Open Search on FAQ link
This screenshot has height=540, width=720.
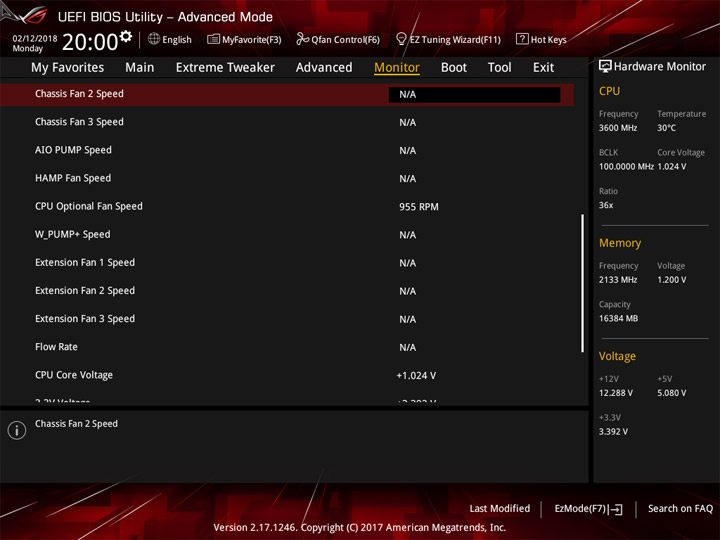click(x=680, y=508)
